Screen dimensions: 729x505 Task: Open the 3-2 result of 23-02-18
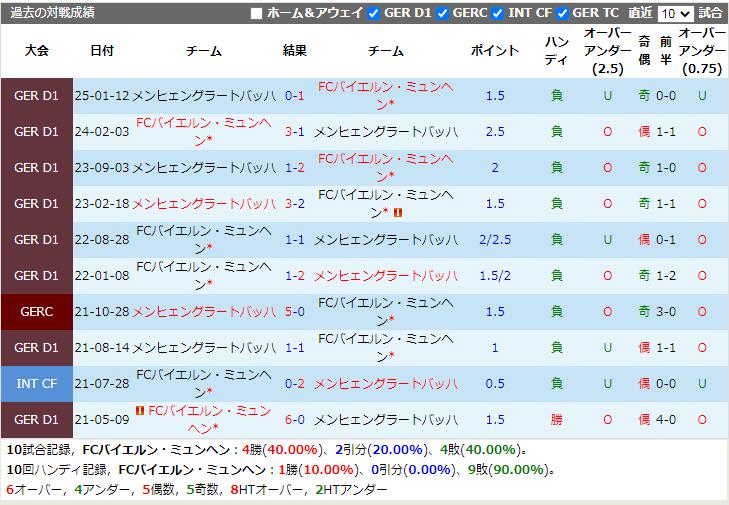pos(295,204)
